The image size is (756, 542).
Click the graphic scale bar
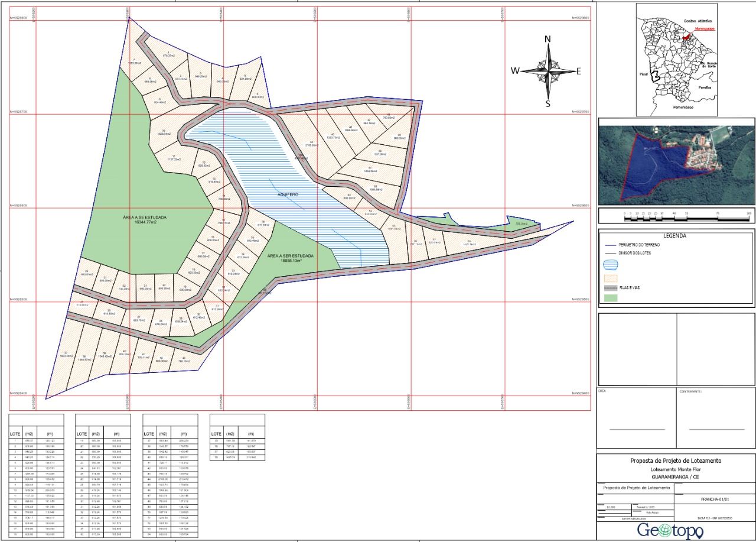coord(676,218)
